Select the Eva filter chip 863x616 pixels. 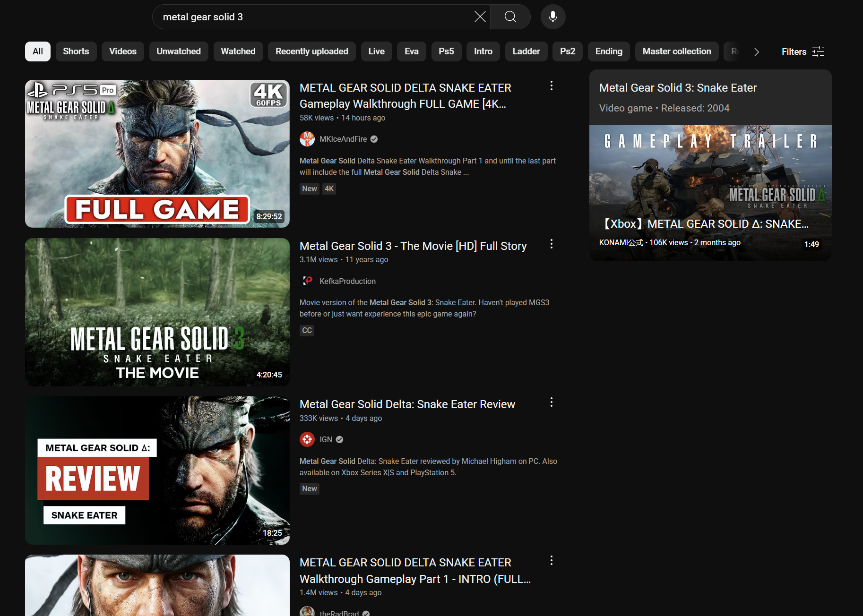coord(412,51)
